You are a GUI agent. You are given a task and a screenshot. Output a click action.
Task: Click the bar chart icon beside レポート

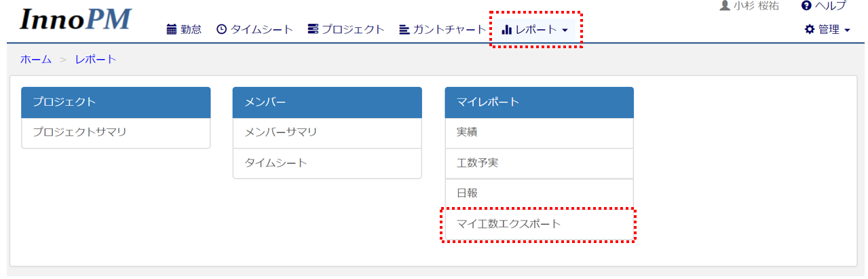[x=506, y=29]
